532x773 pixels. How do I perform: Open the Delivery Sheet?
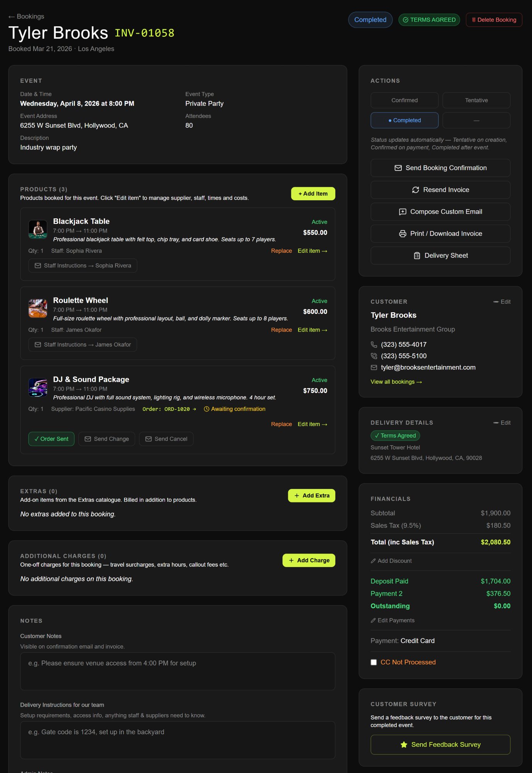point(440,255)
